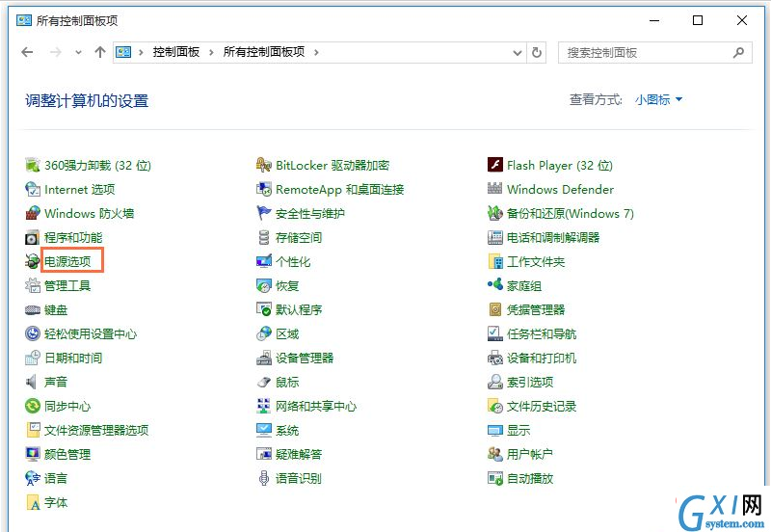Click the control panel icon in address bar
Viewport: 771px width, 532px height.
[x=123, y=52]
